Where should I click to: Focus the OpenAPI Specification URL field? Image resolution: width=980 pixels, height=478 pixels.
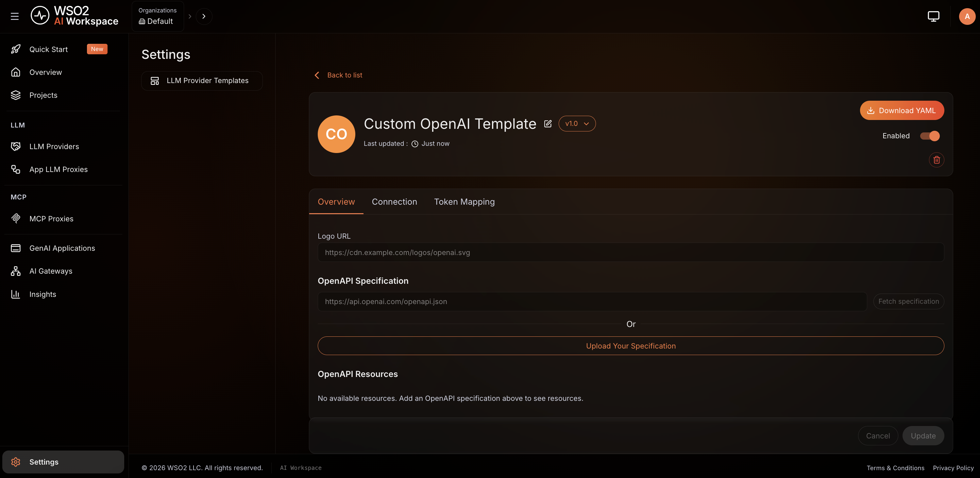(x=592, y=301)
